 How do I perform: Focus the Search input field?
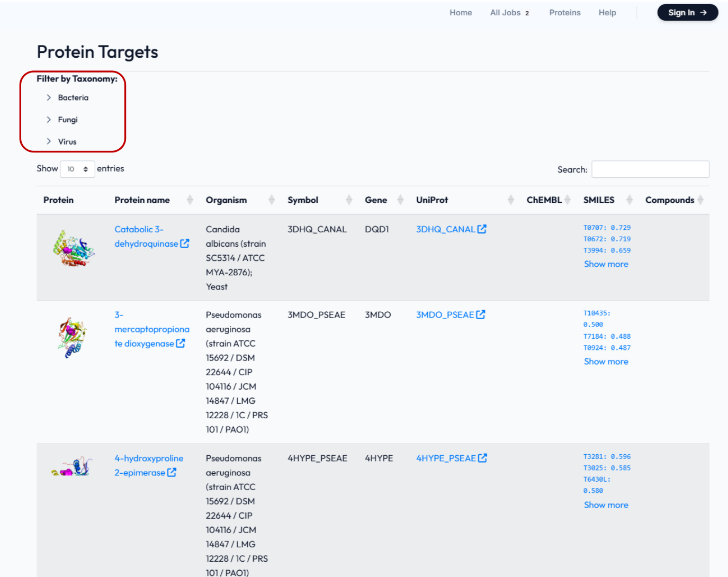(x=650, y=169)
